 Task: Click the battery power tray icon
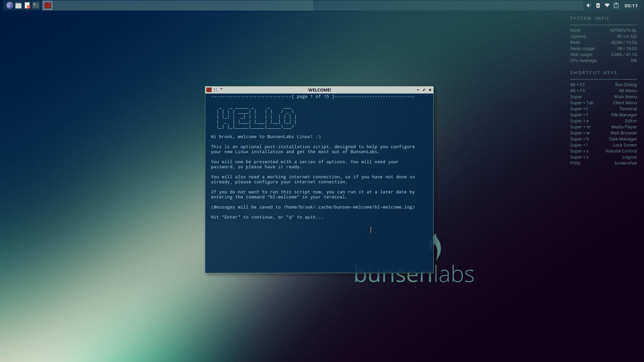click(x=598, y=5)
